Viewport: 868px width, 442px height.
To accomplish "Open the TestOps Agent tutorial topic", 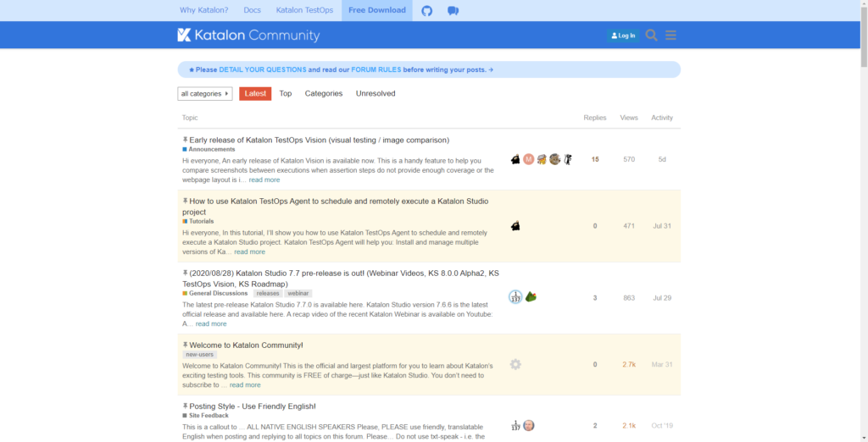I will pos(336,207).
